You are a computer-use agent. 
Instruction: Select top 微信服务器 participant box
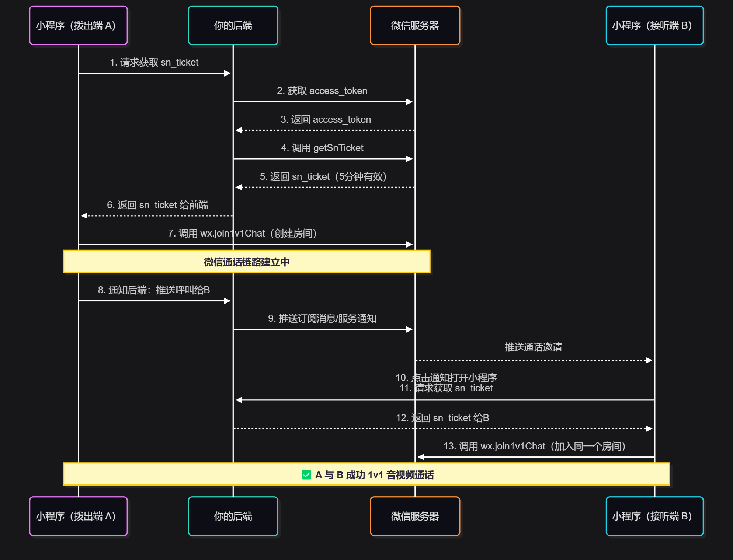(x=415, y=25)
